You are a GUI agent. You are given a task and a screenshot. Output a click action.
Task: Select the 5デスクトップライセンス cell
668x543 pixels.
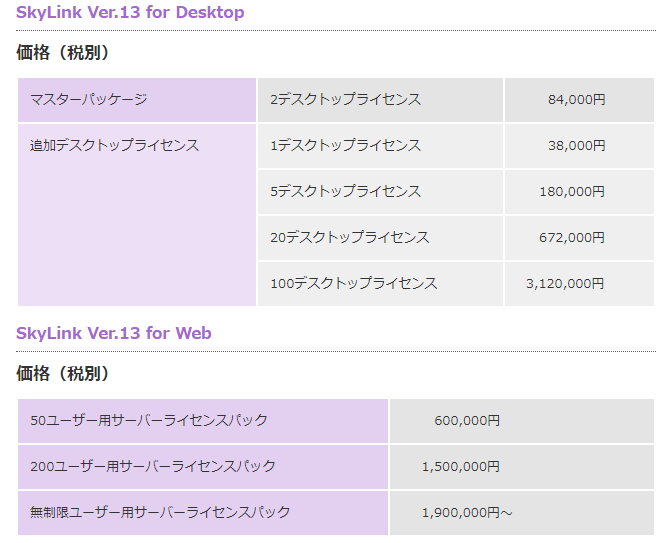(346, 191)
